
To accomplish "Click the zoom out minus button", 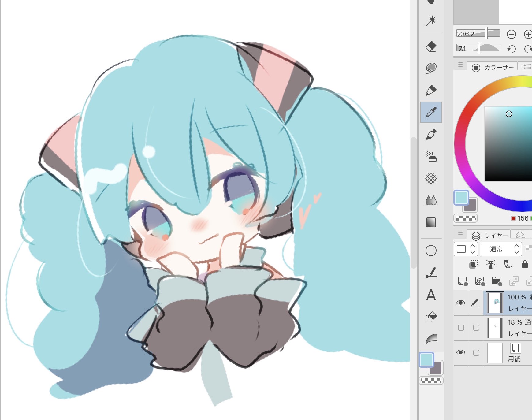I will 511,34.
